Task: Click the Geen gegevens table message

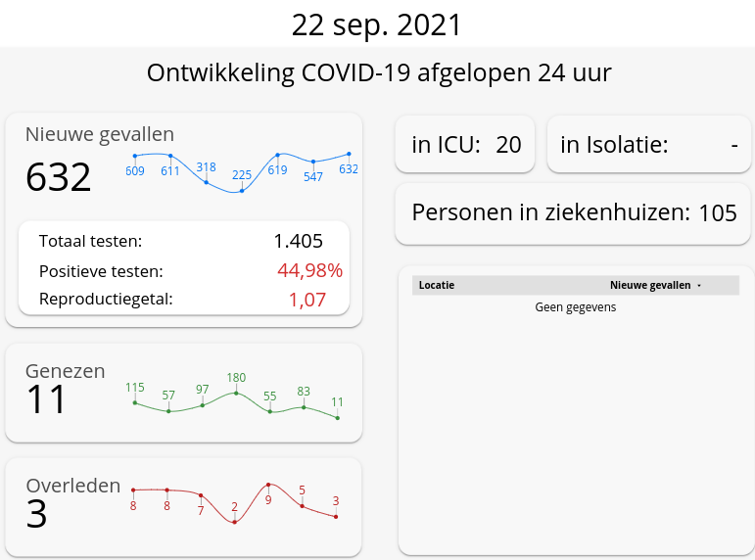Action: point(575,307)
